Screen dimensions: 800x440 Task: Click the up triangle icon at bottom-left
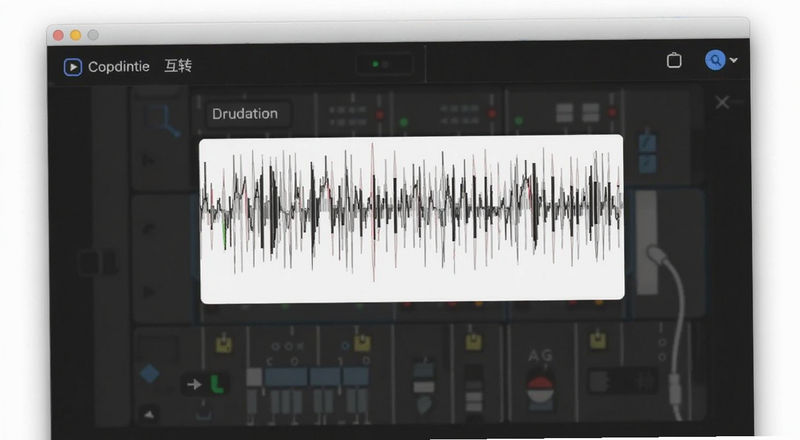coord(148,414)
